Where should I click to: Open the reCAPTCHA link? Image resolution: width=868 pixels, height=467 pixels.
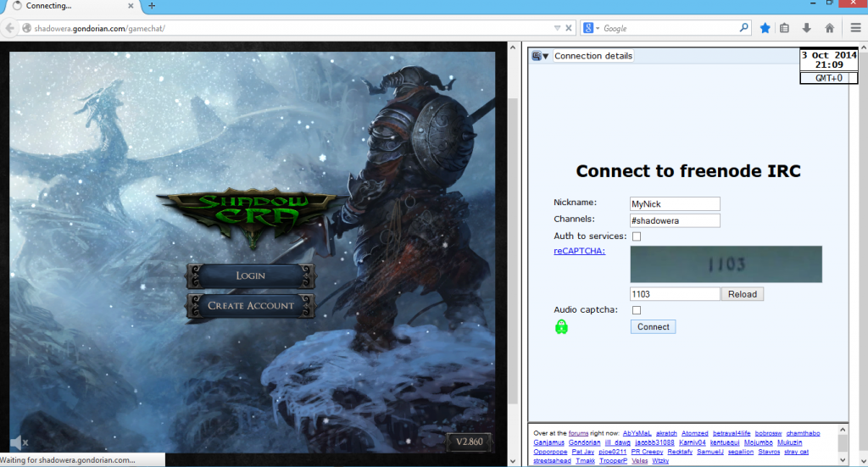[579, 251]
